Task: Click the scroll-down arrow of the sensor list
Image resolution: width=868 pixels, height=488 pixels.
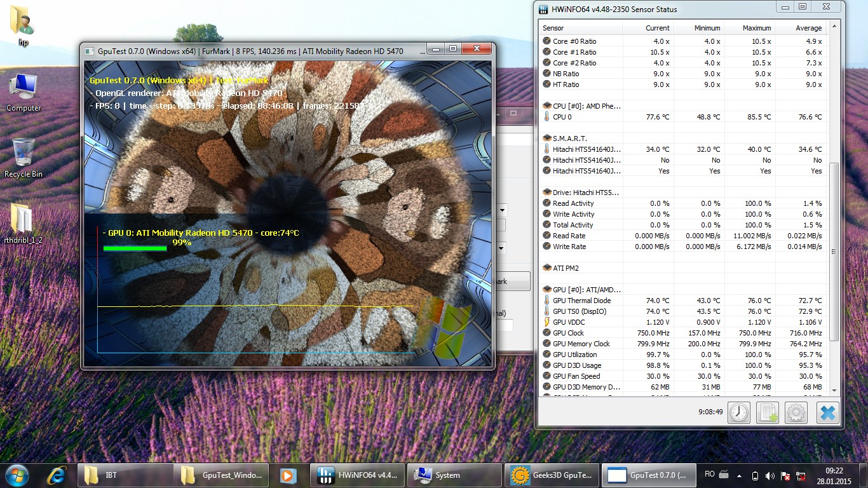Action: [834, 390]
